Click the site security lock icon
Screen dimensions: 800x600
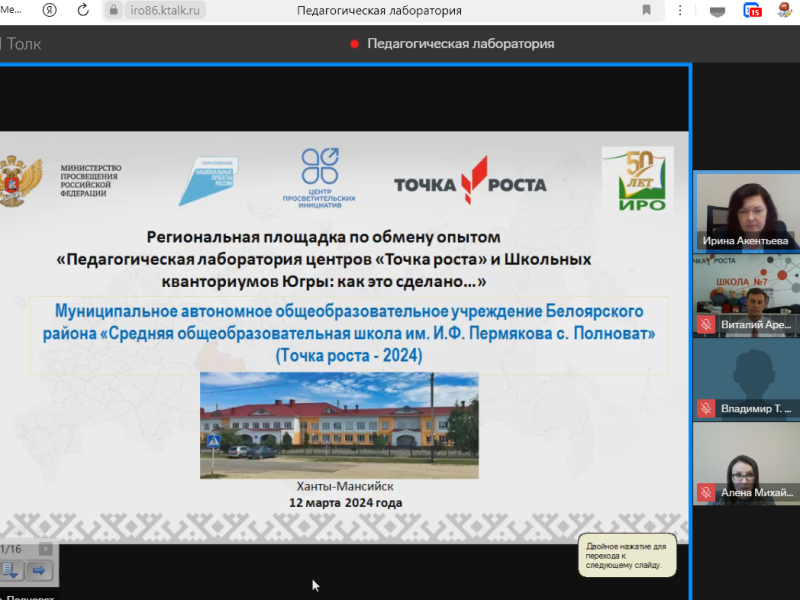[x=113, y=11]
